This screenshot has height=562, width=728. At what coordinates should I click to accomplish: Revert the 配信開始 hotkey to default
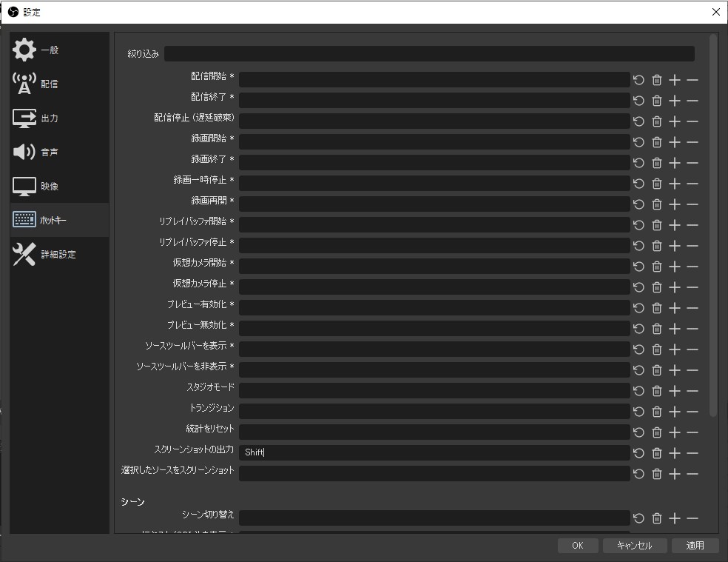[639, 80]
